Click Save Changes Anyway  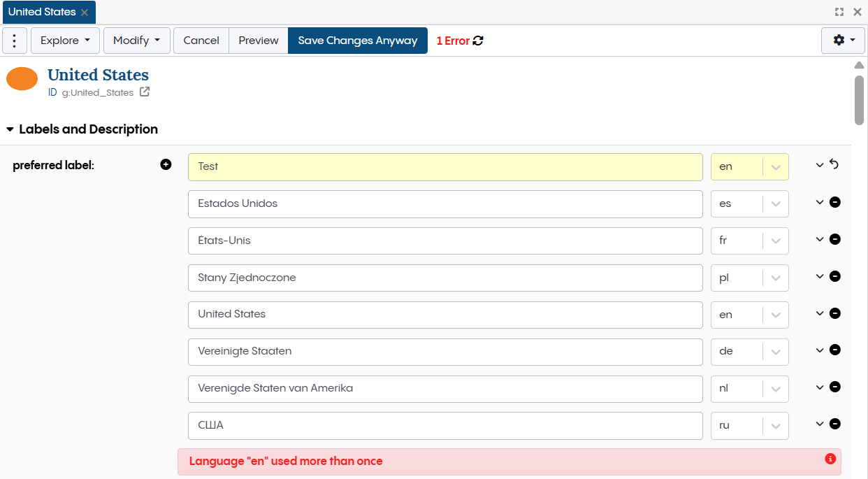click(x=358, y=41)
